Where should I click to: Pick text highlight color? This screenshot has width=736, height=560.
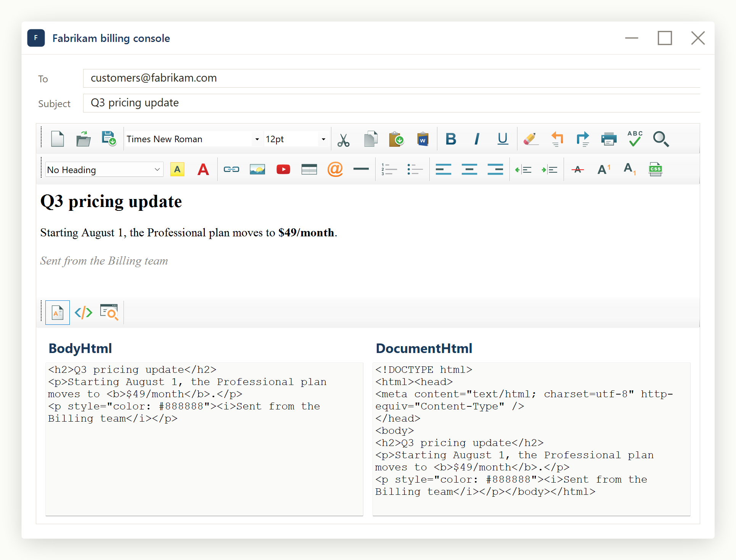point(177,170)
